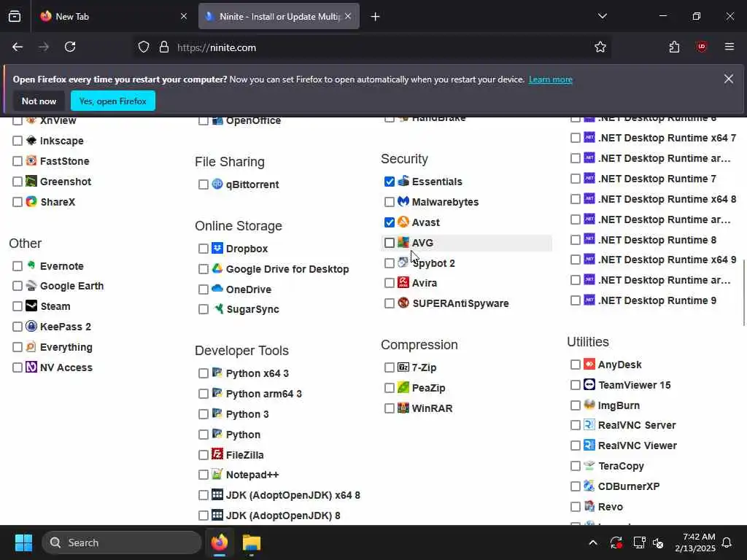Uncheck the Avast checkbox
This screenshot has width=747, height=560.
(390, 222)
